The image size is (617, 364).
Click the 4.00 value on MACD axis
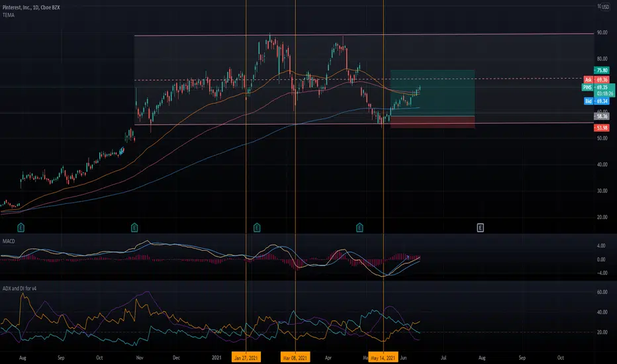click(x=601, y=246)
